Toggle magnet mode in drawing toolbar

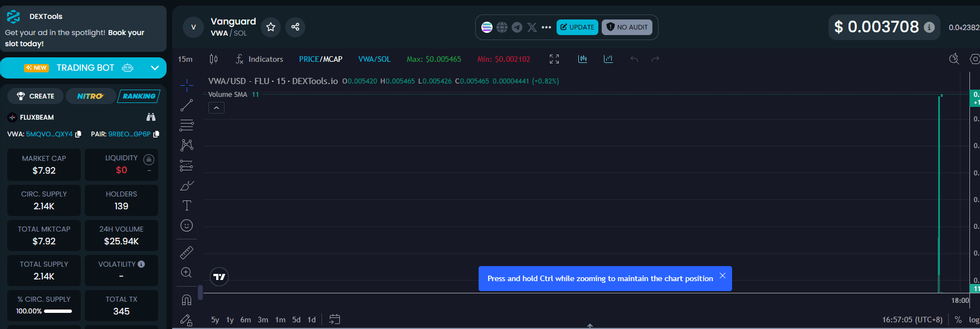pos(187,300)
